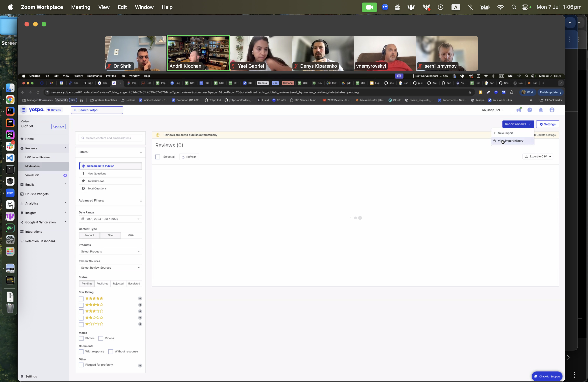
Task: Open the Zoom video camera menu bar icon
Action: [369, 7]
